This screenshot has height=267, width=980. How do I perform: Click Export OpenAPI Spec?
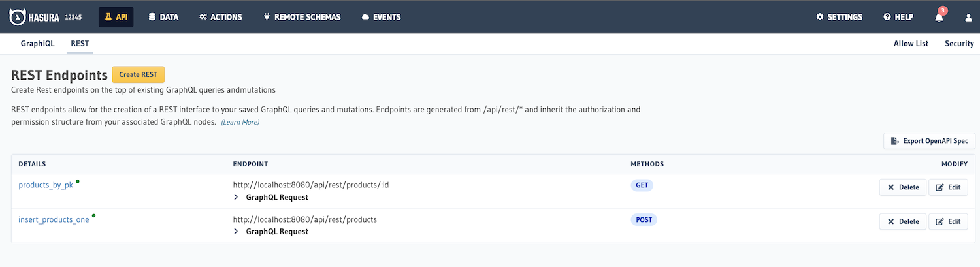point(929,141)
